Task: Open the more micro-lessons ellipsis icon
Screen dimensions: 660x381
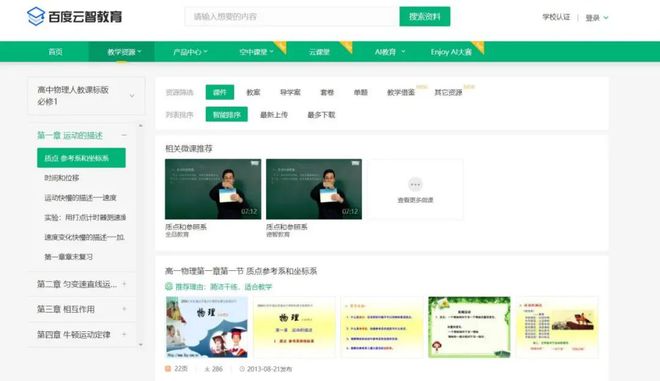Action: tap(415, 184)
